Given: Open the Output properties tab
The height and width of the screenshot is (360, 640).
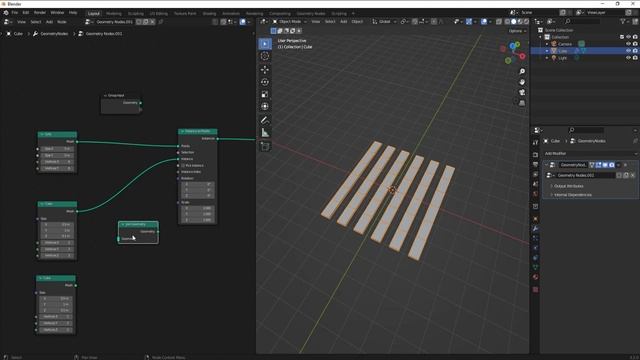Looking at the screenshot, I should pyautogui.click(x=535, y=164).
